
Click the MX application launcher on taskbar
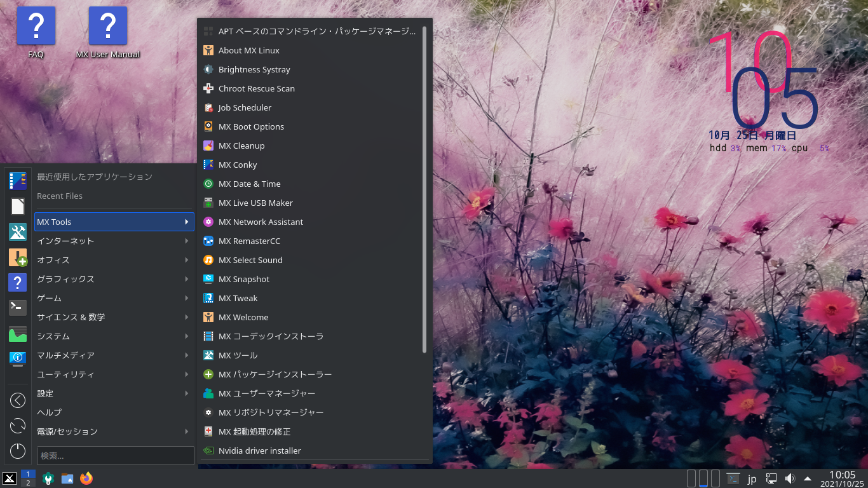pyautogui.click(x=10, y=478)
